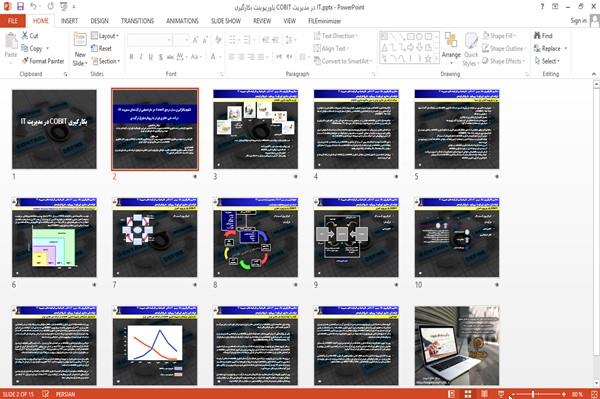The height and width of the screenshot is (399, 600).
Task: Toggle text Shadow button
Action: point(161,57)
